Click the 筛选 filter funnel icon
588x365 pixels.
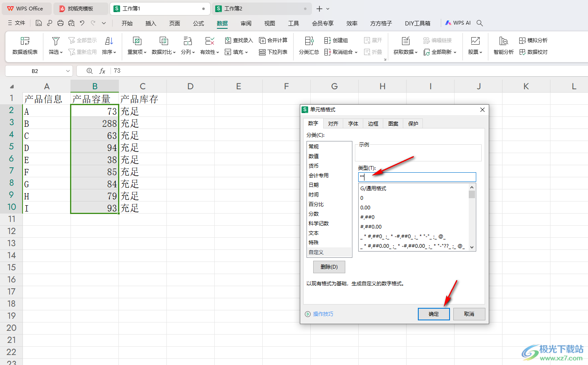click(x=55, y=41)
